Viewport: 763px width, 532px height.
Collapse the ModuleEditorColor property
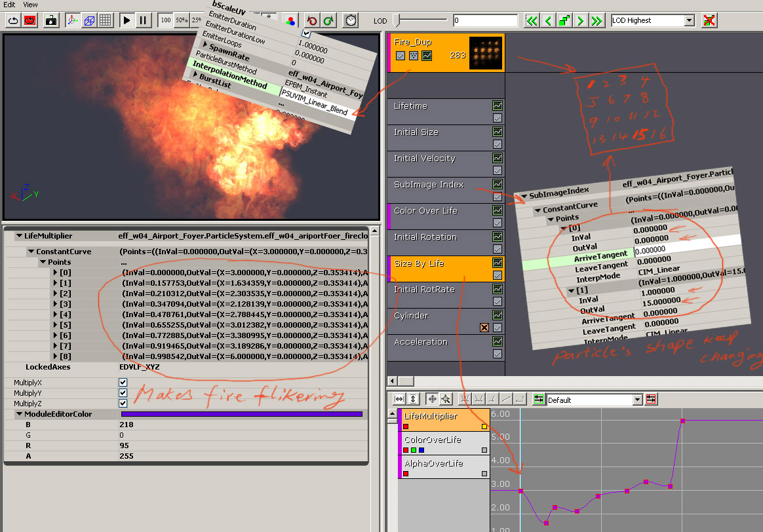pyautogui.click(x=19, y=414)
